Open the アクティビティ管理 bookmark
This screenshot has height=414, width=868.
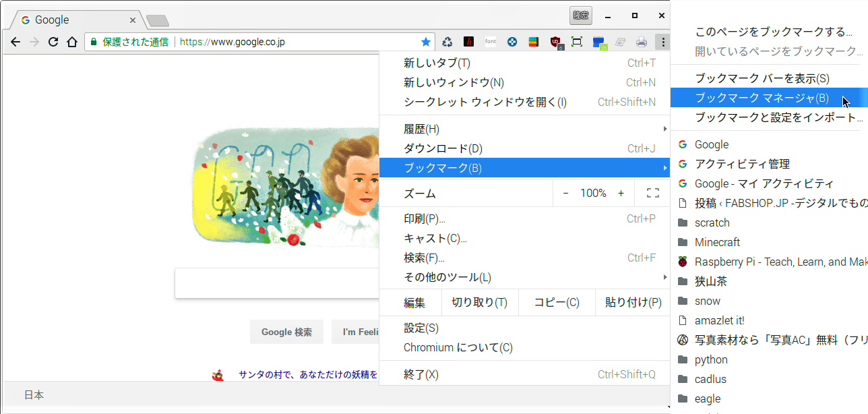(x=770, y=164)
